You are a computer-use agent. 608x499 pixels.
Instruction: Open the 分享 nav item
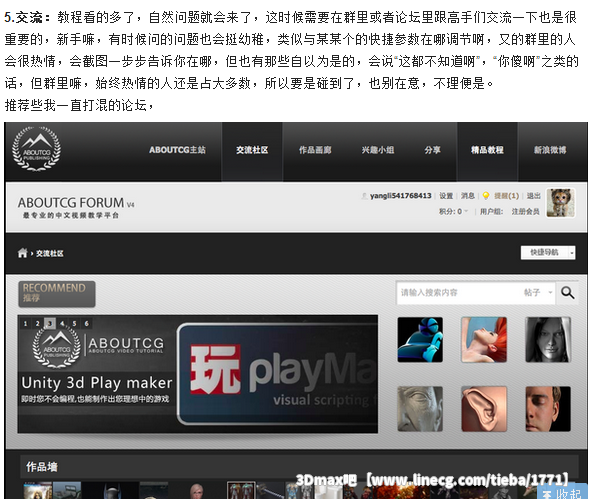tap(432, 150)
